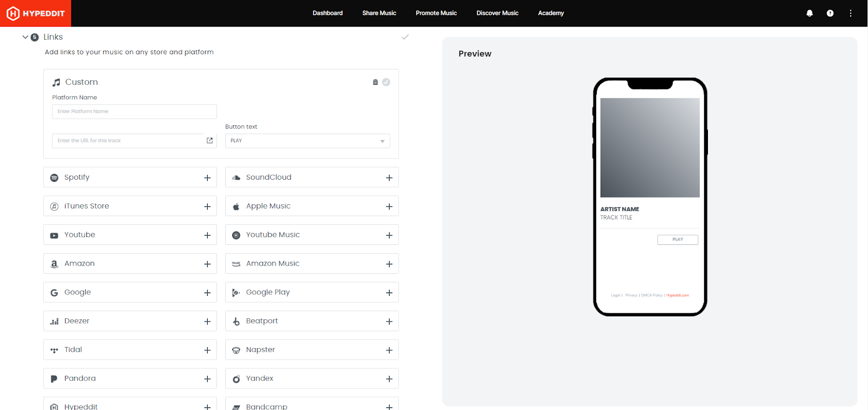This screenshot has height=410, width=868.
Task: Open the Hypeddit.com link in preview
Action: (x=678, y=295)
